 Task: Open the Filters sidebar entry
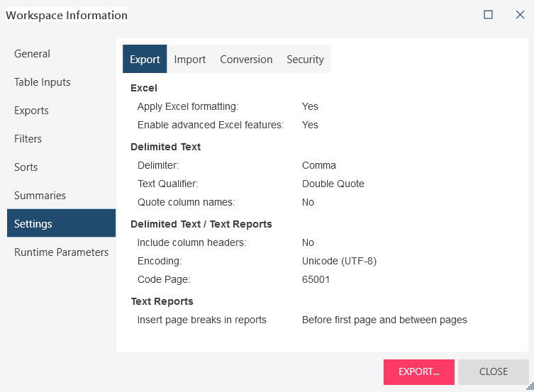click(x=28, y=139)
